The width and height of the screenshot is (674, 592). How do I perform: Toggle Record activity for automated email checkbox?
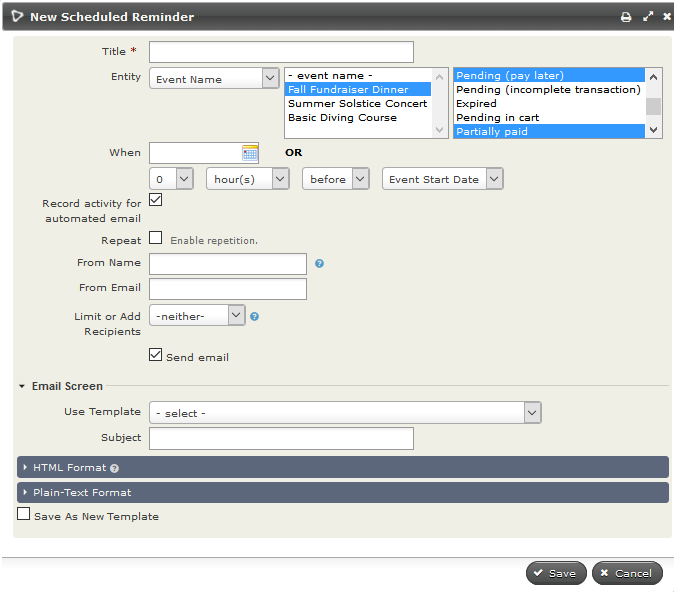tap(155, 200)
